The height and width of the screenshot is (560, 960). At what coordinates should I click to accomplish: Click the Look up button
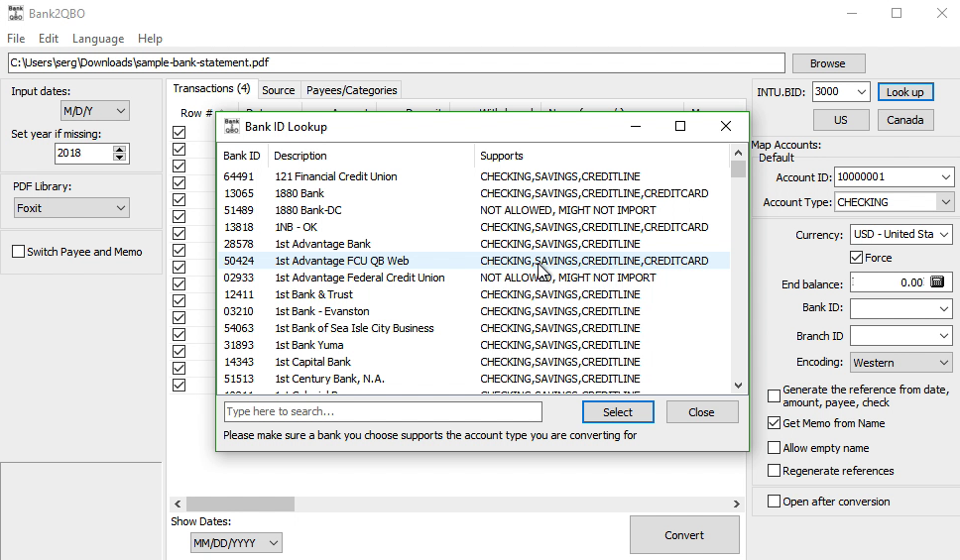[x=904, y=92]
